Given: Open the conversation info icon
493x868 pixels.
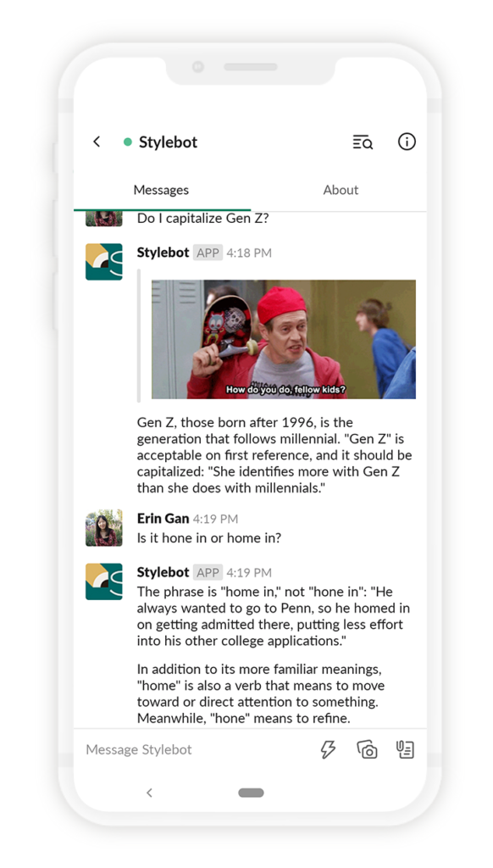Looking at the screenshot, I should pyautogui.click(x=407, y=142).
